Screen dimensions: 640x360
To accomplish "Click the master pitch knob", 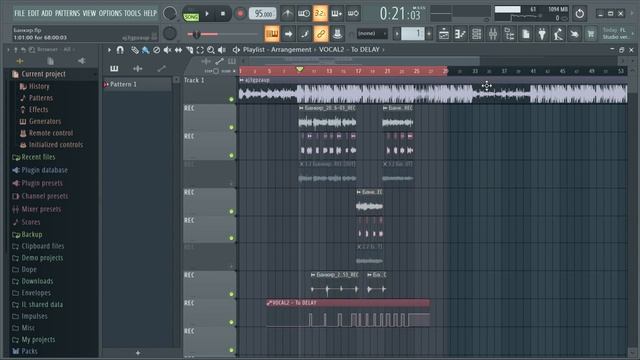I will coord(169,33).
